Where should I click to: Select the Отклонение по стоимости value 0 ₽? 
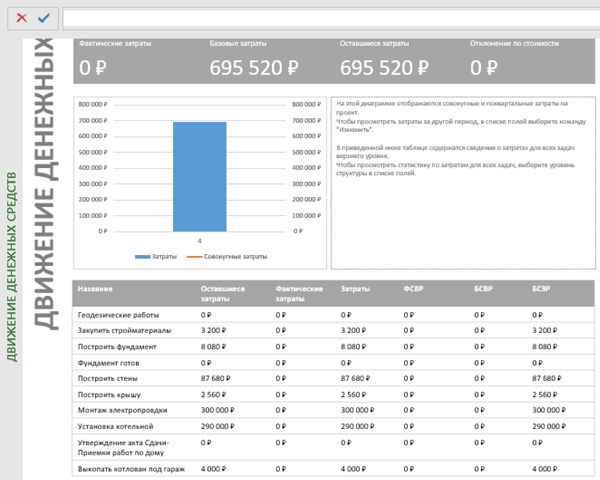[484, 68]
